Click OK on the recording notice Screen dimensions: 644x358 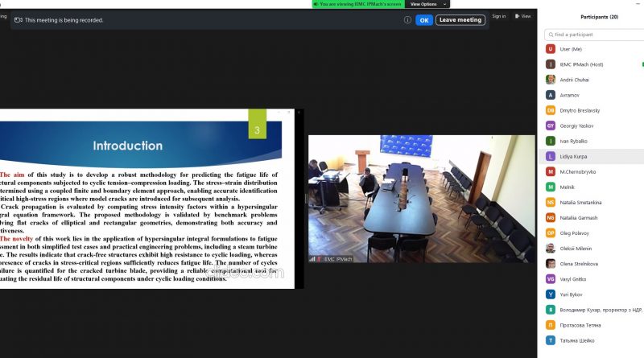click(423, 20)
